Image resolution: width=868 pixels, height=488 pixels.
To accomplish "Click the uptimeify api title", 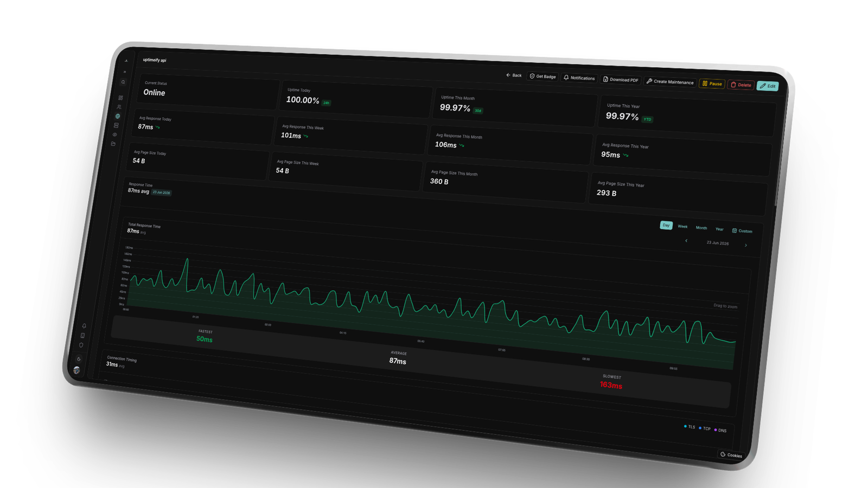I will 155,60.
